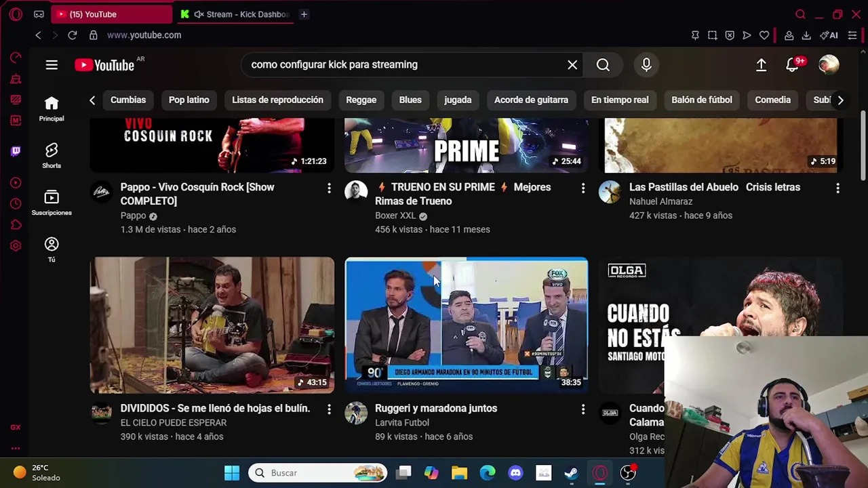868x488 pixels.
Task: Open Pappo - Vivo Cosquín Rock title
Action: tap(197, 194)
